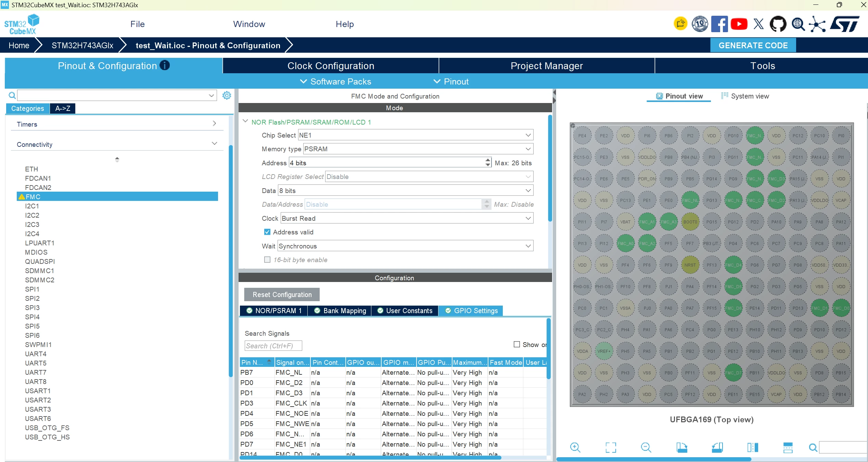This screenshot has width=868, height=462.
Task: Toggle the 16-bit byte enable checkbox
Action: (x=267, y=260)
